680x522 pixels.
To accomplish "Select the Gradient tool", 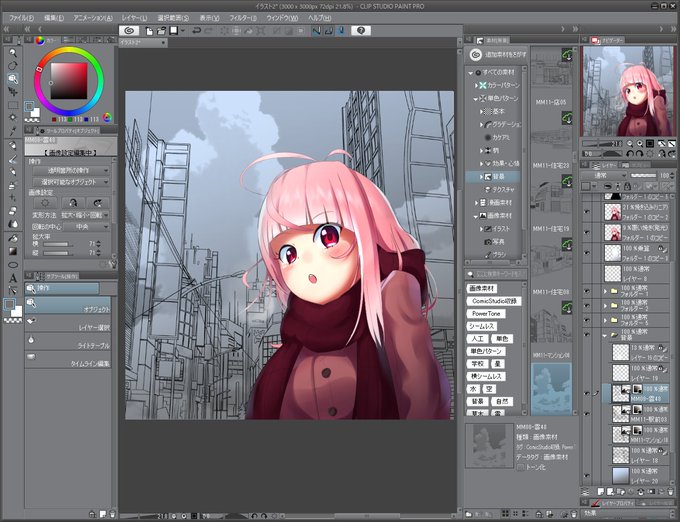I will (x=13, y=251).
